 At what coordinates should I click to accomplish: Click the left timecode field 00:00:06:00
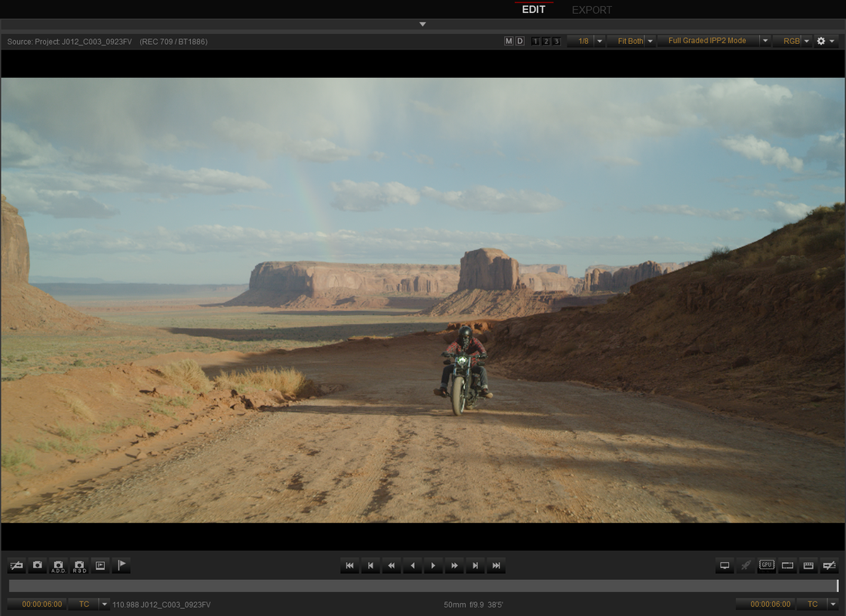pos(38,604)
